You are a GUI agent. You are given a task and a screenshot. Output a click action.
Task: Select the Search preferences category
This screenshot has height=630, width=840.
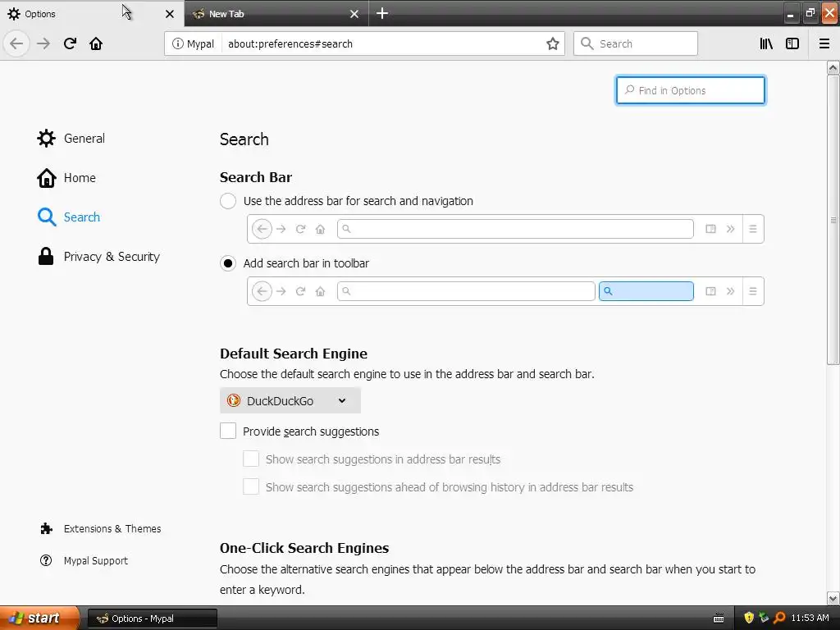[x=69, y=217]
